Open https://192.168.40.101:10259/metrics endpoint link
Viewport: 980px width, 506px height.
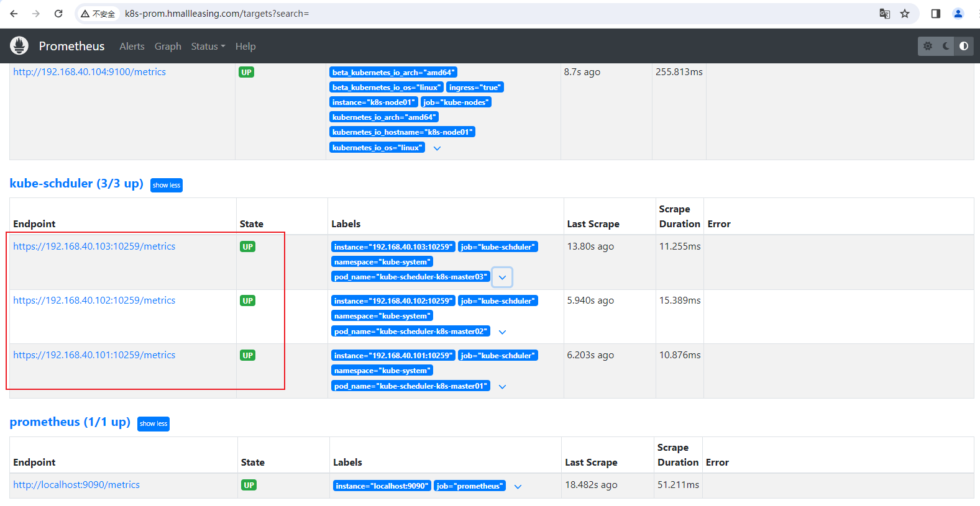94,355
